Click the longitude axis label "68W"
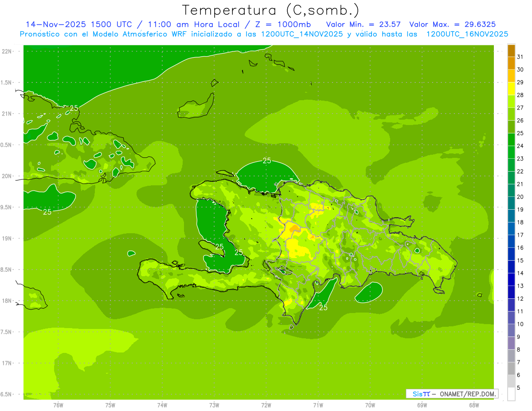 [474, 405]
